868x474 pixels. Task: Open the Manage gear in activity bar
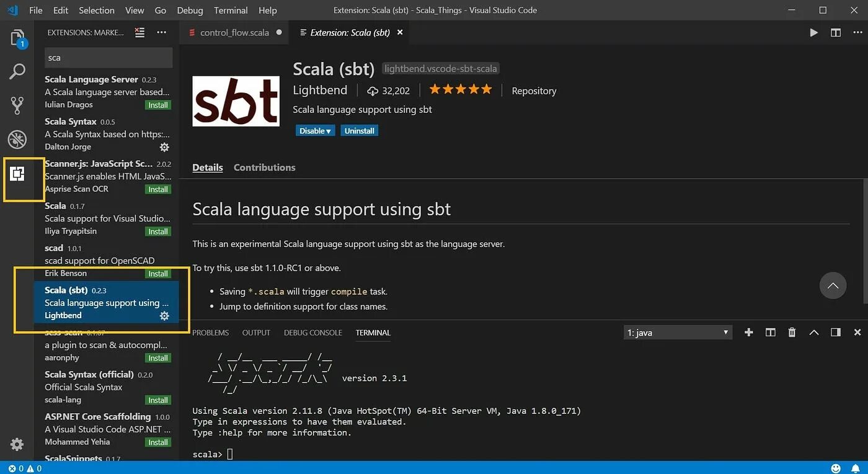pos(17,444)
